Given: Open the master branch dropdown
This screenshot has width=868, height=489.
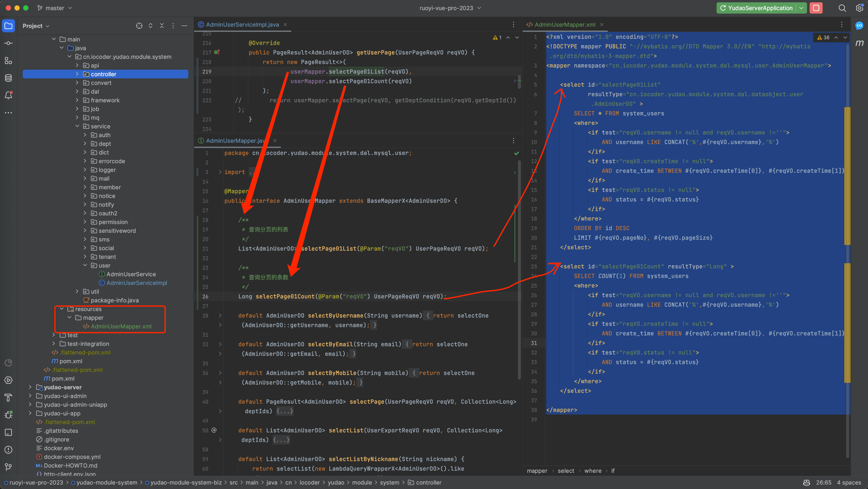Looking at the screenshot, I should [55, 8].
